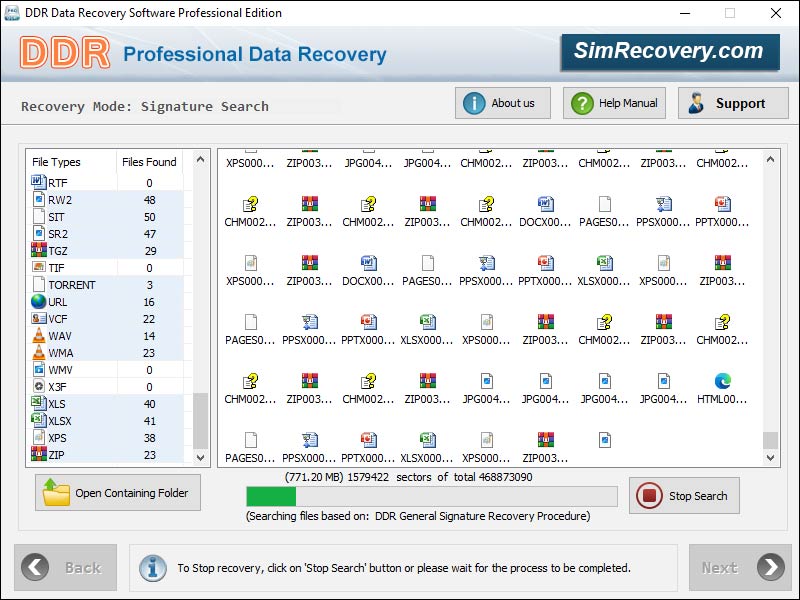
Task: Select the WAV cone icon
Action: coord(39,335)
